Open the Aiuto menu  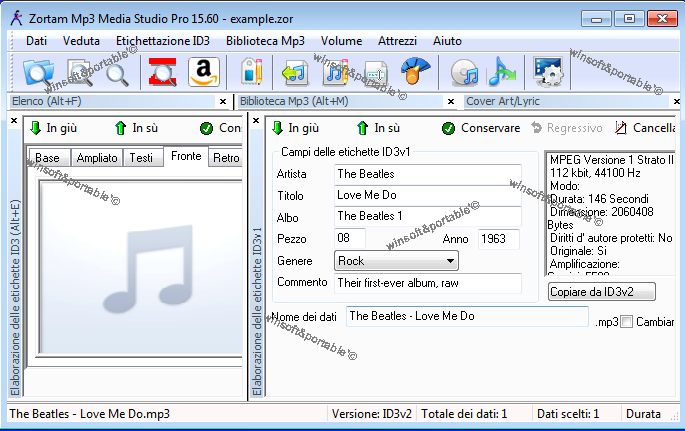447,41
